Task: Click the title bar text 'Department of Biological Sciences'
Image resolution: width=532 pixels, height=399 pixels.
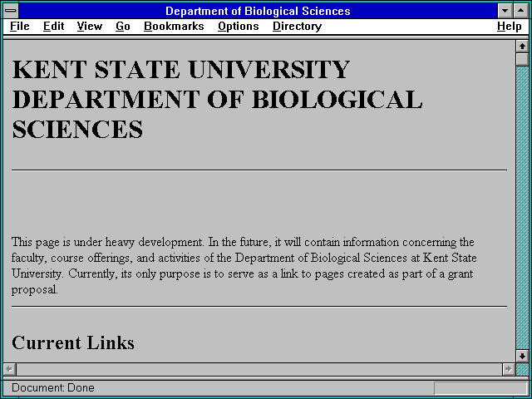Action: coord(258,11)
